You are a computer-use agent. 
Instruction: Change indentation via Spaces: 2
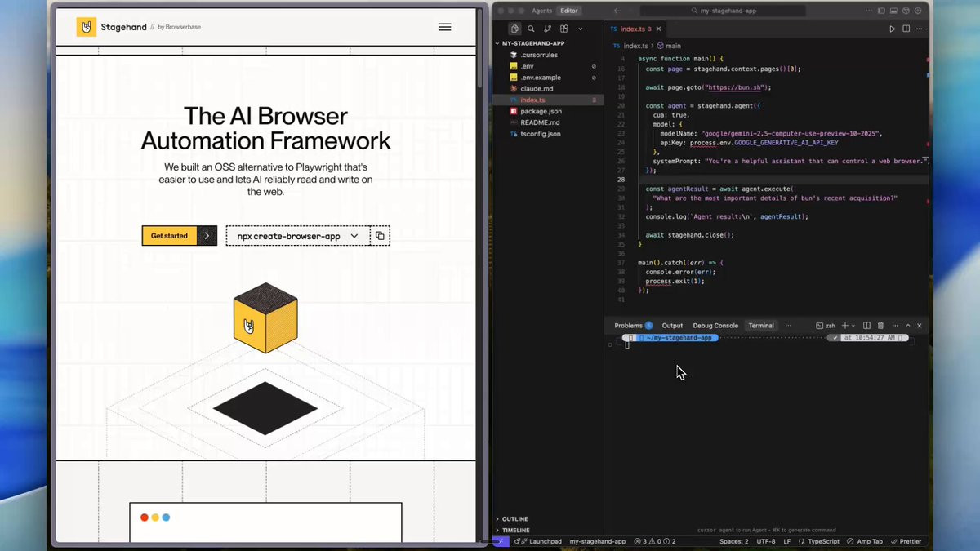[x=733, y=541]
